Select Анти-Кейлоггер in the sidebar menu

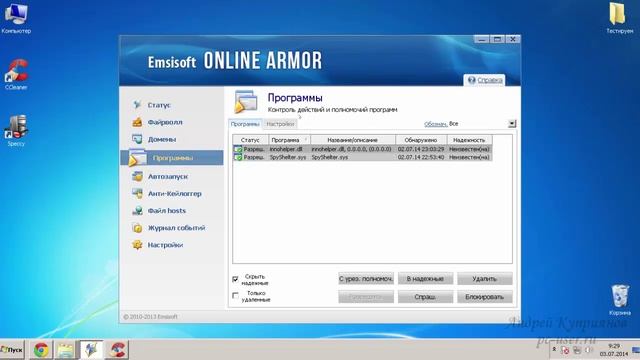click(175, 193)
